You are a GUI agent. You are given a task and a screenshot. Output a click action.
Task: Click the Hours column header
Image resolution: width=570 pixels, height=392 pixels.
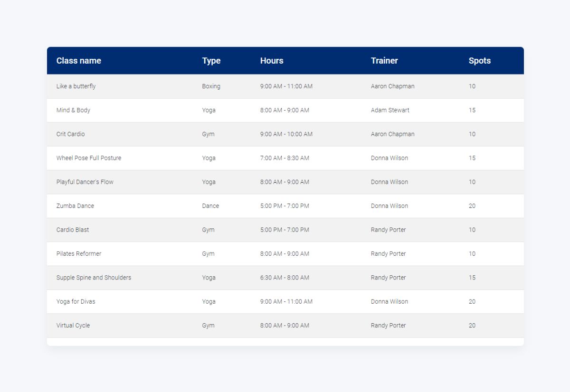tap(271, 60)
